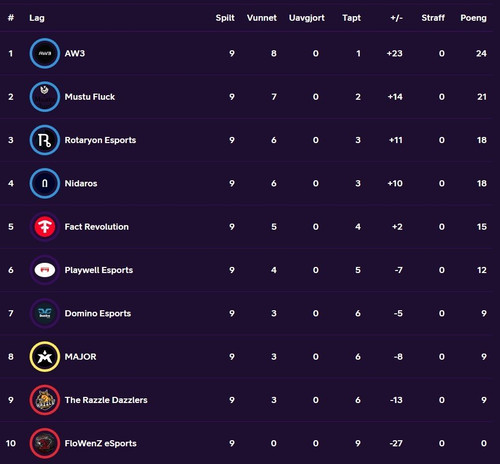Visit the Fact Revolution team page
Viewport: 500px width, 464px height.
point(97,227)
